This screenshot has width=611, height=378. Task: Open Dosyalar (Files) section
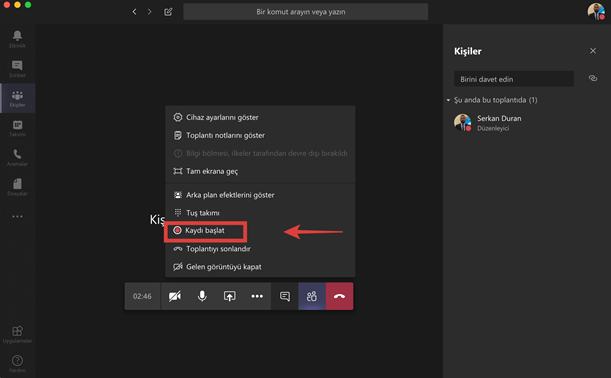click(x=17, y=187)
